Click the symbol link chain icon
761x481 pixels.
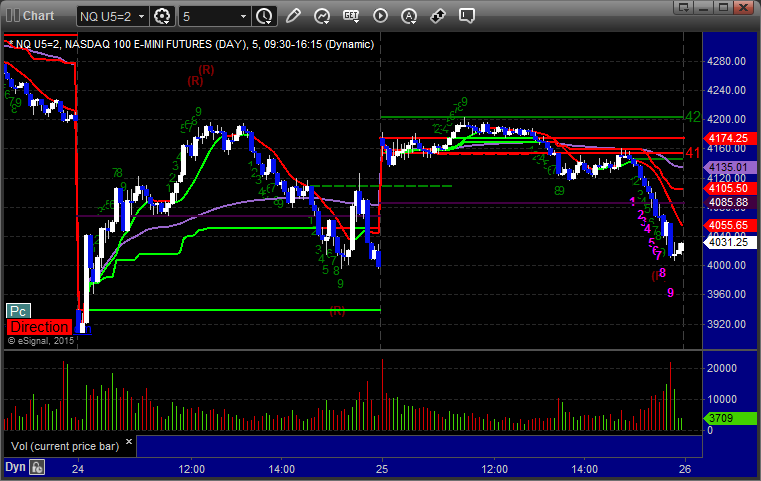coord(438,16)
